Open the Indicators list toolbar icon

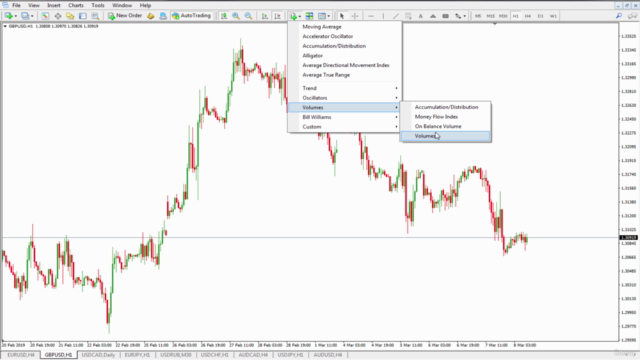pos(293,16)
